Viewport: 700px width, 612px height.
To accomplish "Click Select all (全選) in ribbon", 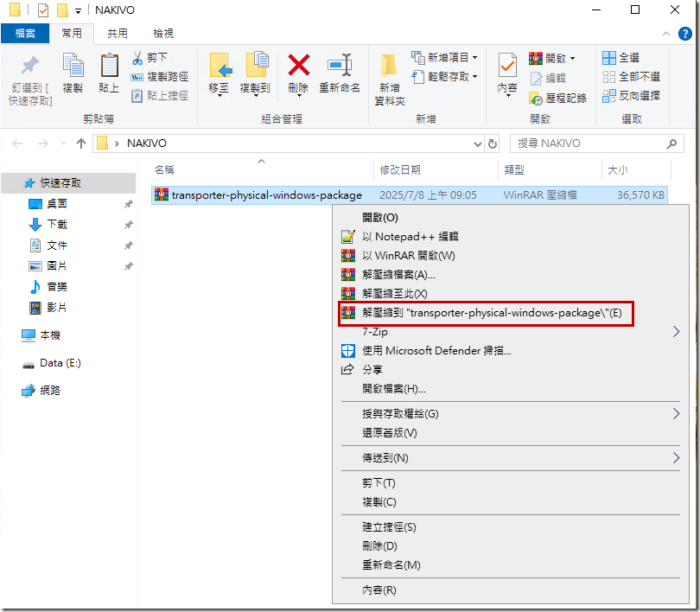I will (x=621, y=58).
